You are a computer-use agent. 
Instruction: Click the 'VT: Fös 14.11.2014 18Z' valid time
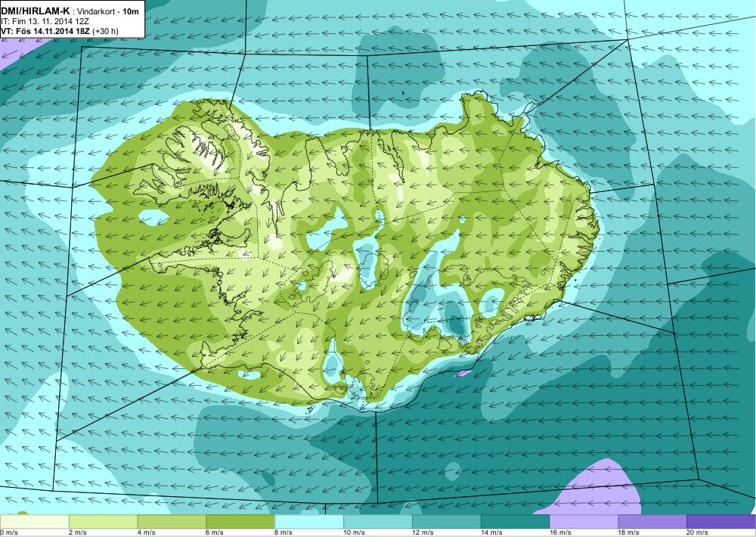click(x=45, y=31)
